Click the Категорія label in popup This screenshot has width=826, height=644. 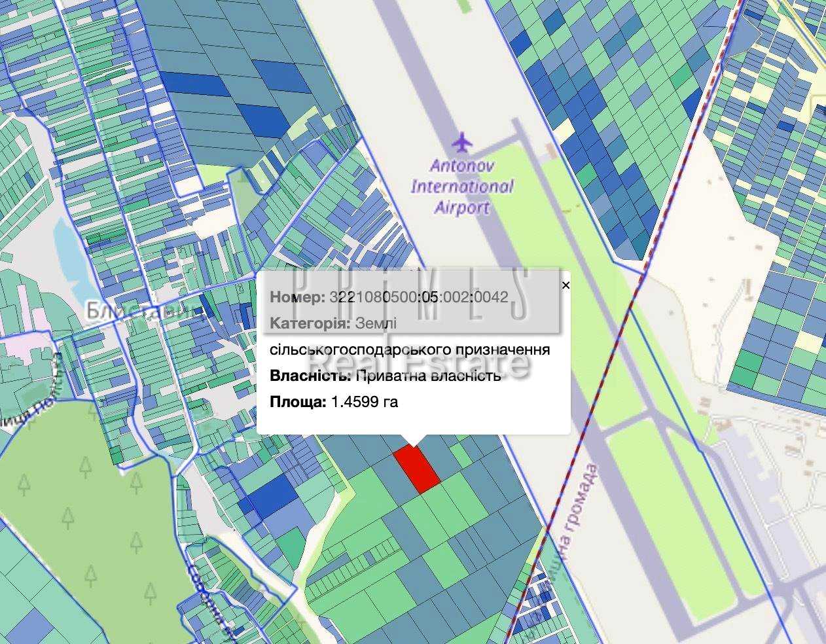click(311, 323)
